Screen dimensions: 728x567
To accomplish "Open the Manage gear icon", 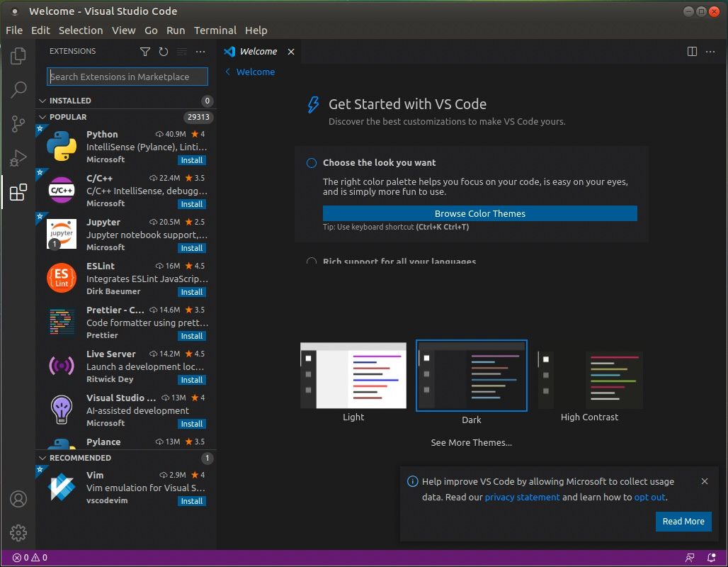I will tap(18, 532).
